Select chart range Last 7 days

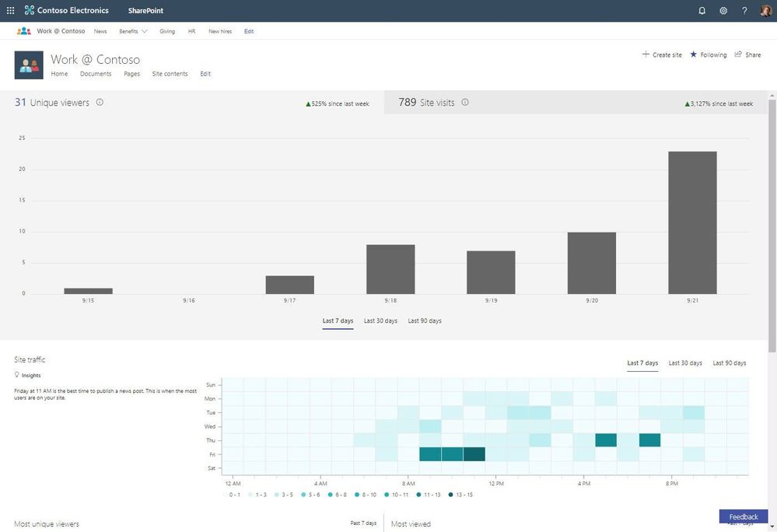[338, 321]
